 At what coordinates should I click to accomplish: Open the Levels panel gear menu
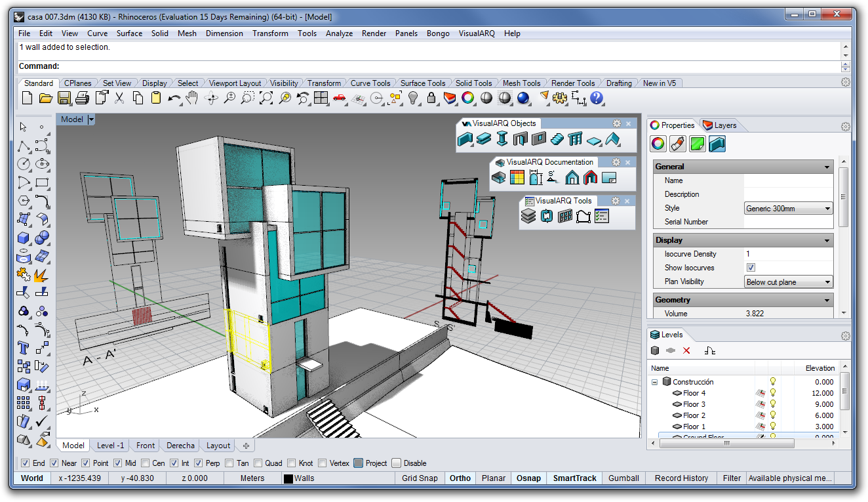coord(845,336)
